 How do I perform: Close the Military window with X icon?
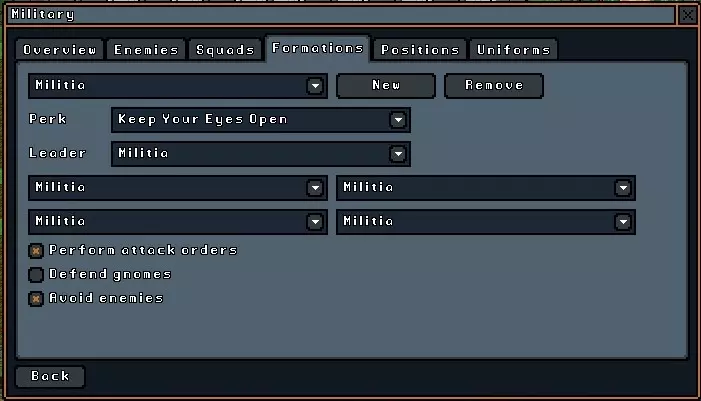coord(688,15)
